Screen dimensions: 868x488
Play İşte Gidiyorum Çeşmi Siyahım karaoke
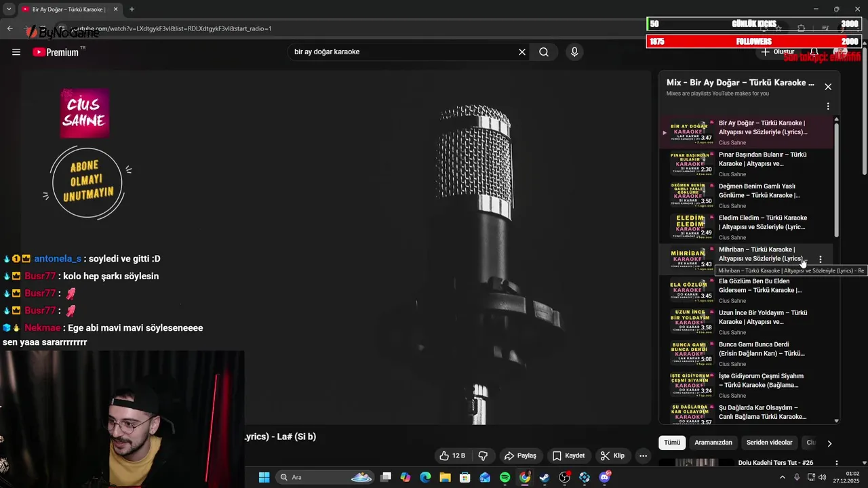point(746,386)
